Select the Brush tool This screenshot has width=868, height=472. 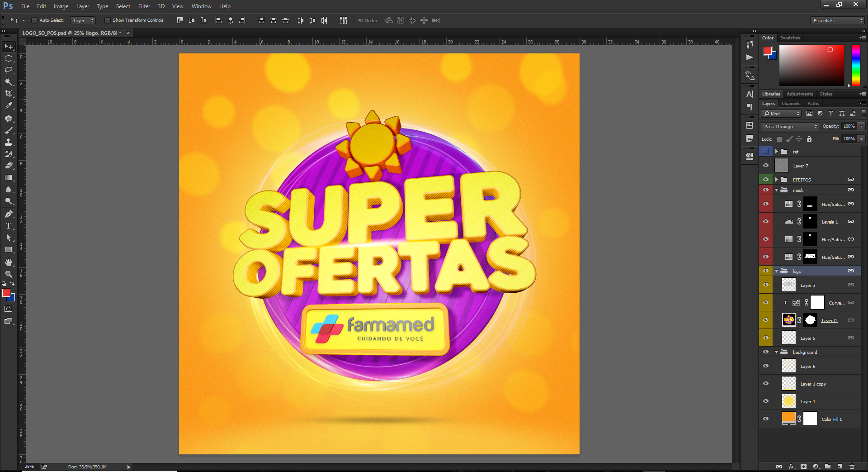tap(9, 130)
